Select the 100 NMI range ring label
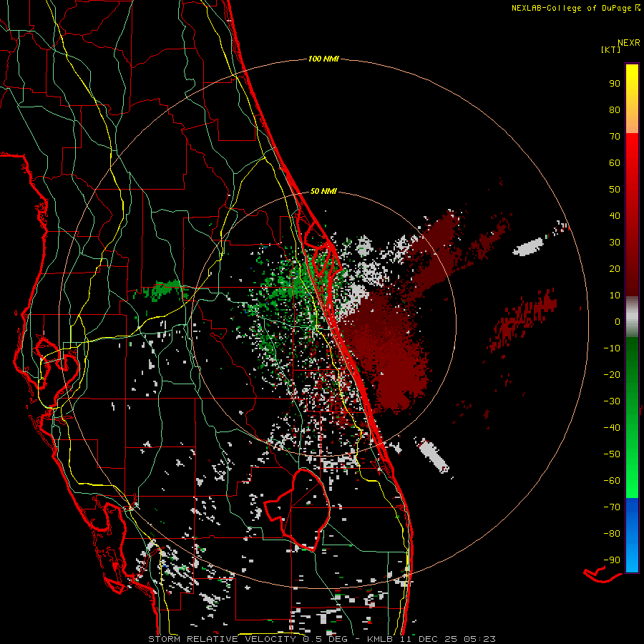 pos(323,59)
